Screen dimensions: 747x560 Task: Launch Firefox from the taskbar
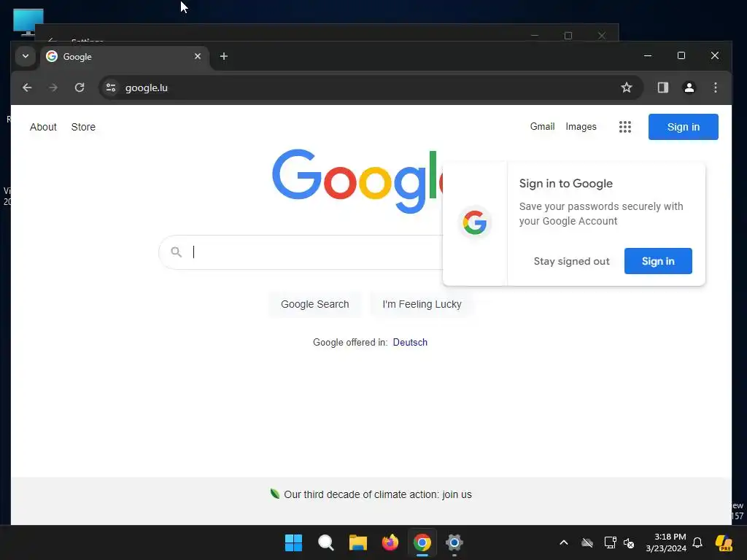[390, 542]
